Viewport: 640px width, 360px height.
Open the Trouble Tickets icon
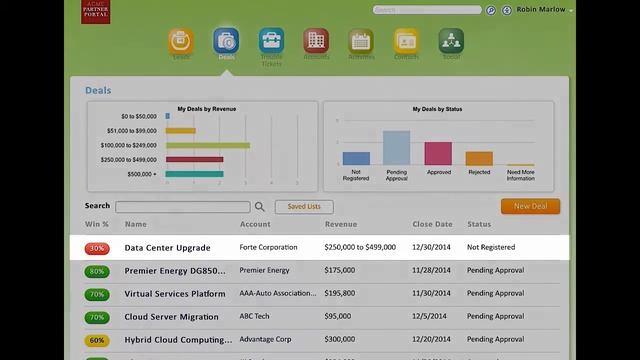pyautogui.click(x=271, y=41)
